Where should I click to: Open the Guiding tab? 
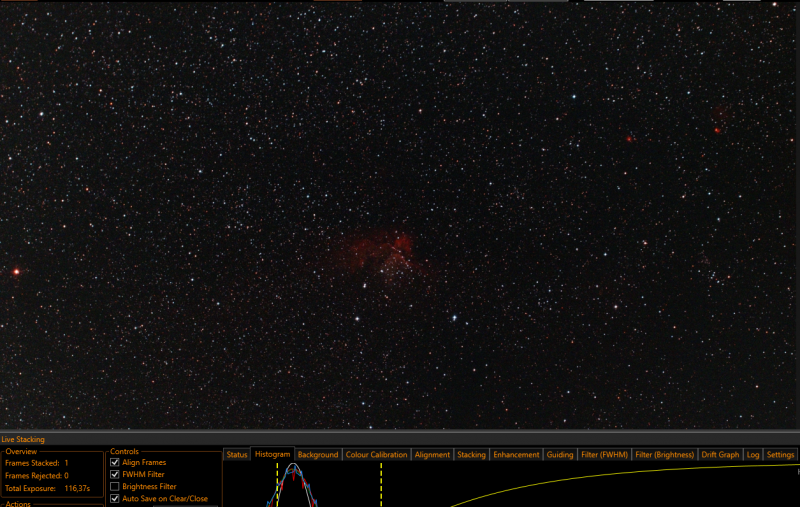tap(560, 454)
